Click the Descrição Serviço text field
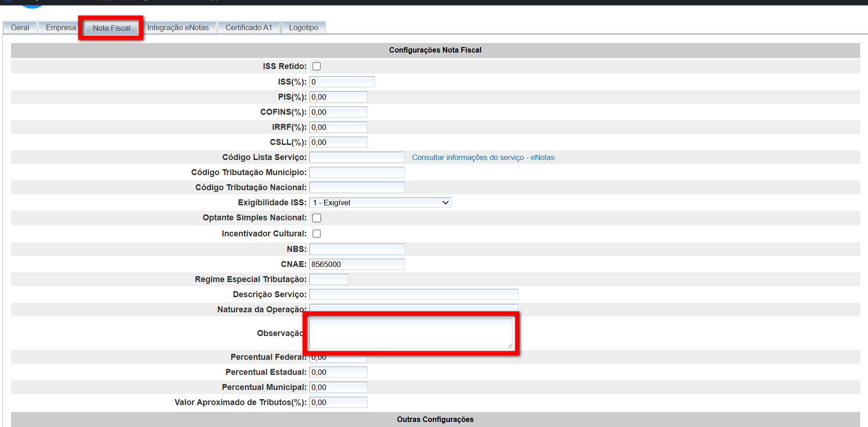 click(414, 294)
